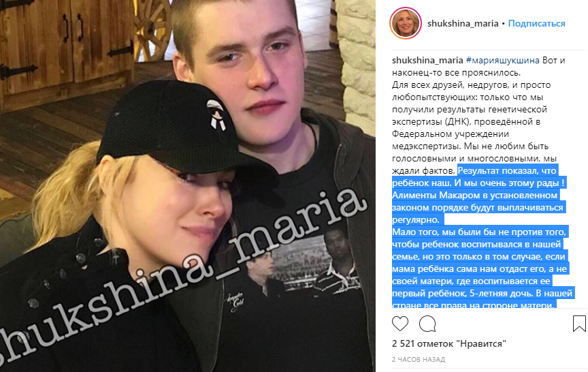Click the 2 ЧАСОВ НАЗАД timestamp
Viewport: 588px width, 372px height.
point(419,359)
